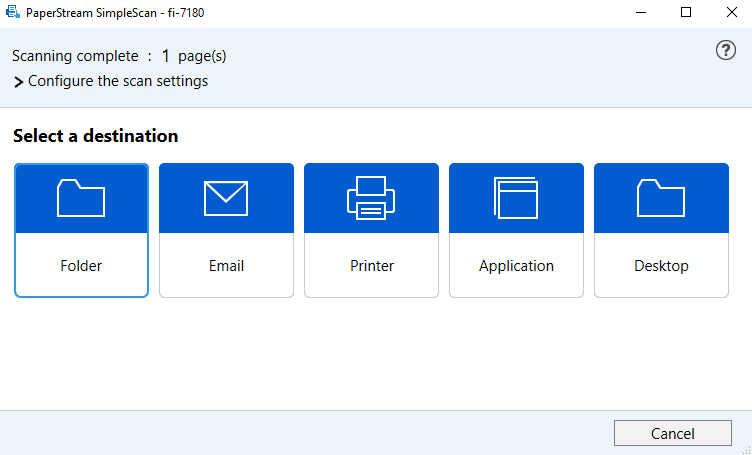The image size is (752, 455).
Task: Click the window resize grip corner
Action: click(746, 450)
